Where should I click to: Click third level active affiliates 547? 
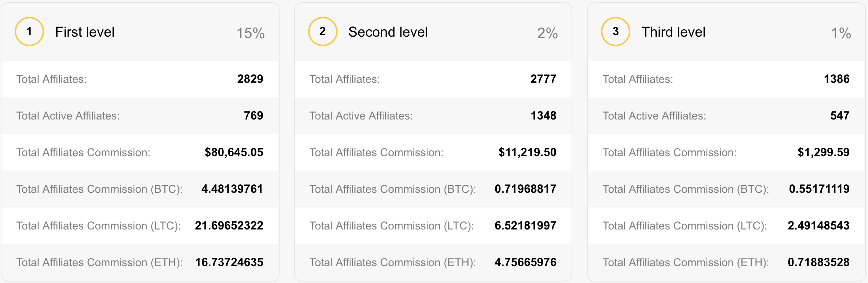click(840, 115)
